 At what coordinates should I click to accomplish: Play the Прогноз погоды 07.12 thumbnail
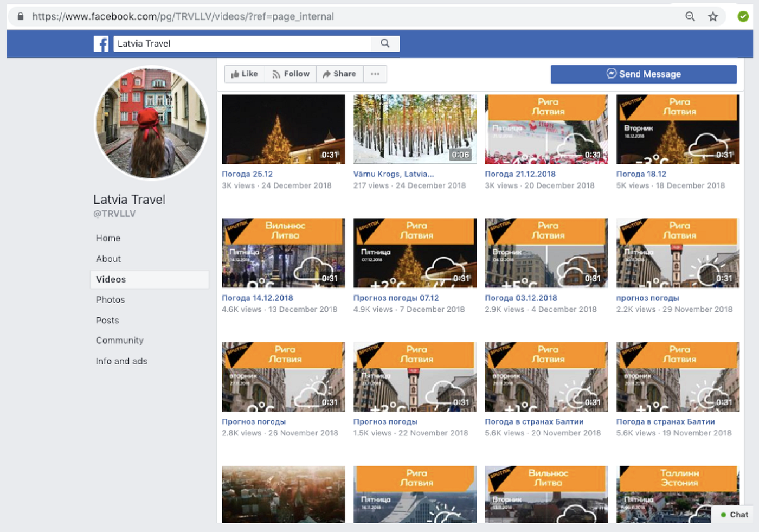(415, 253)
